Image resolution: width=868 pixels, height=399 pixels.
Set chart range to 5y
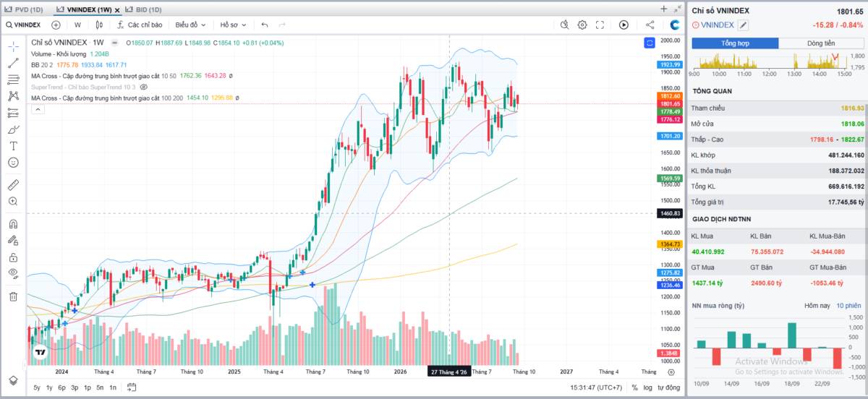[x=37, y=388]
